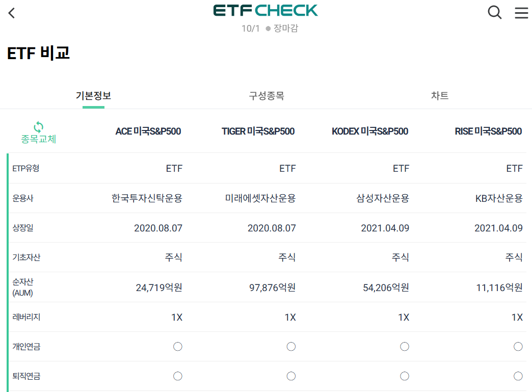This screenshot has width=532, height=392.
Task: Click the 장마감 status indicator dot
Action: pos(269,29)
